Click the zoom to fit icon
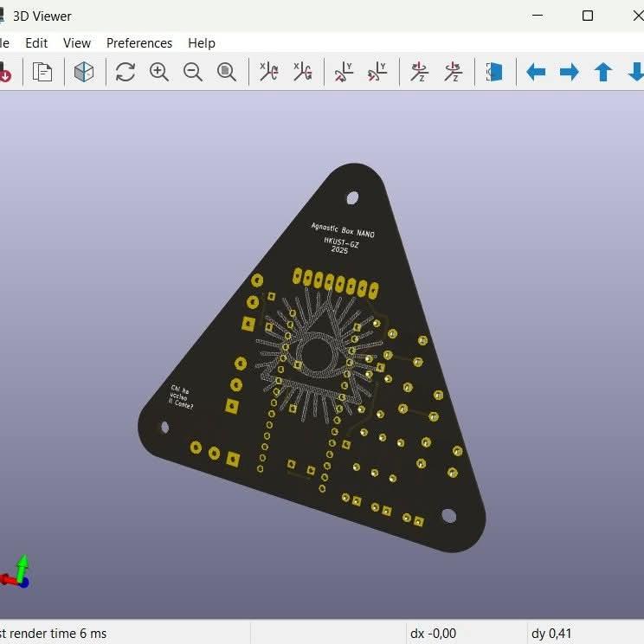This screenshot has height=644, width=644. (227, 72)
